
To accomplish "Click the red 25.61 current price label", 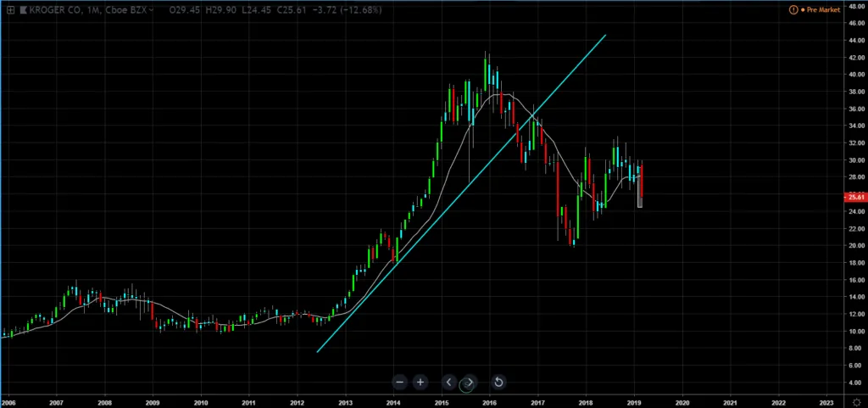I will [855, 197].
